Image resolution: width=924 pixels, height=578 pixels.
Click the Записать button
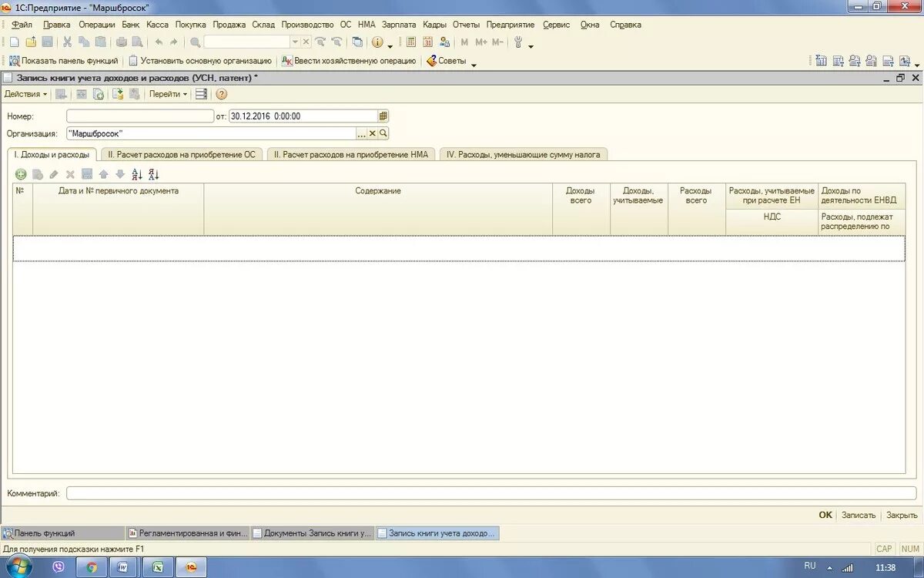pyautogui.click(x=859, y=515)
